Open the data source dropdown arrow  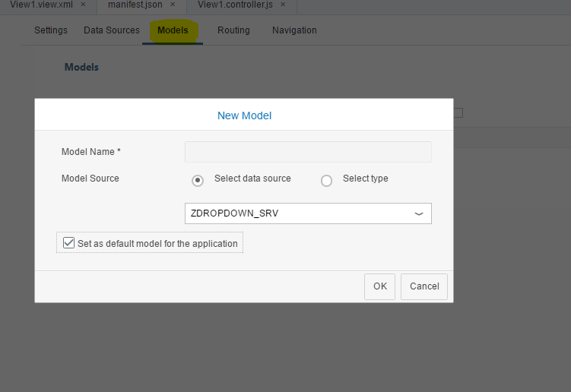[x=419, y=213]
